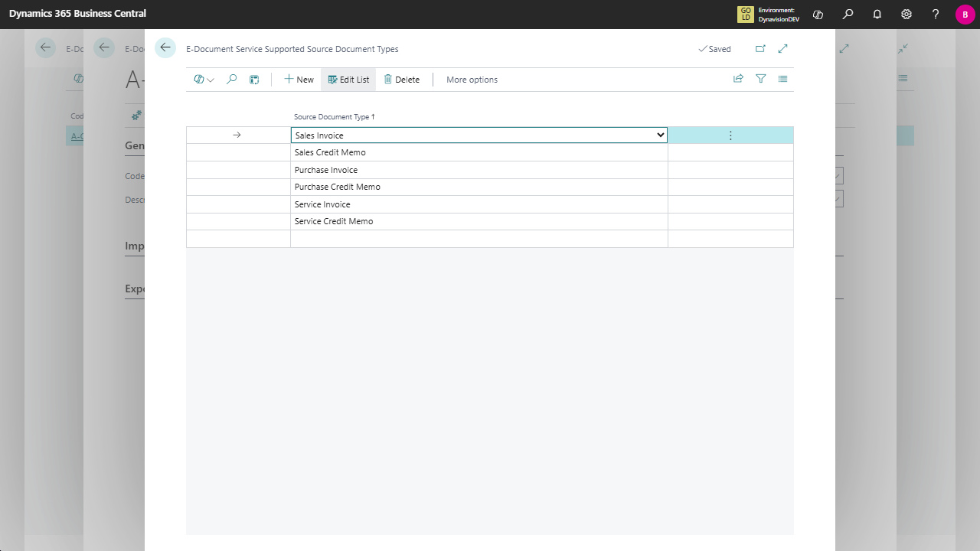Open Copilot from the top bar
This screenshot has width=980, height=551.
(818, 14)
